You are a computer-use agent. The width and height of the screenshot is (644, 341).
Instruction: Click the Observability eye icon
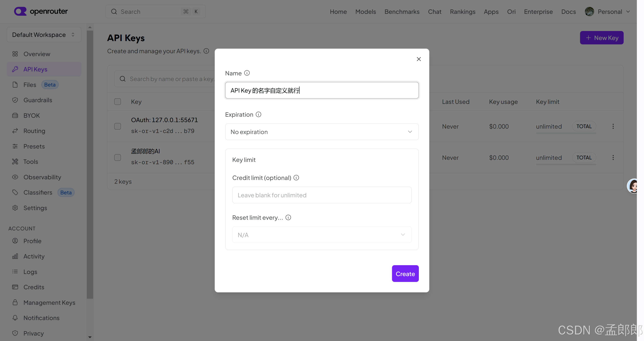(15, 177)
